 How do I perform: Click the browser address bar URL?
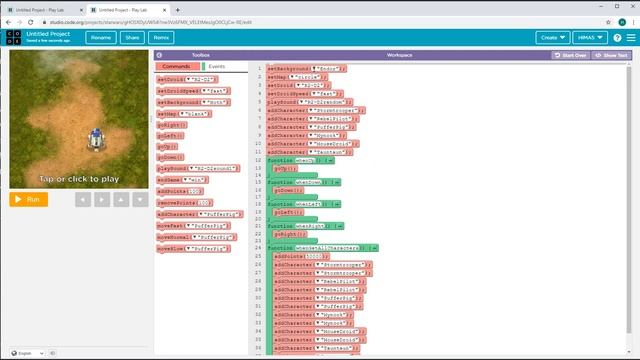(x=151, y=22)
